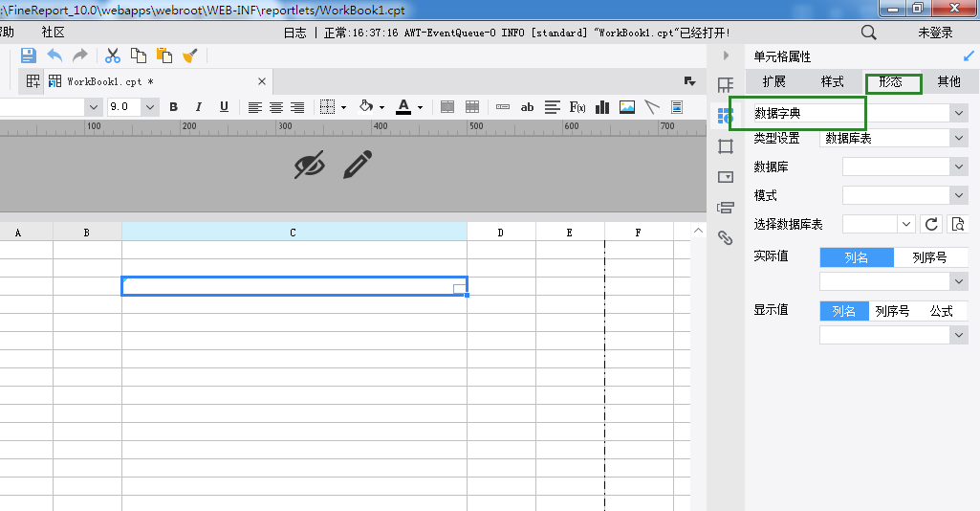Image resolution: width=980 pixels, height=511 pixels.
Task: Expand the 数据字典 form type dropdown
Action: (959, 113)
